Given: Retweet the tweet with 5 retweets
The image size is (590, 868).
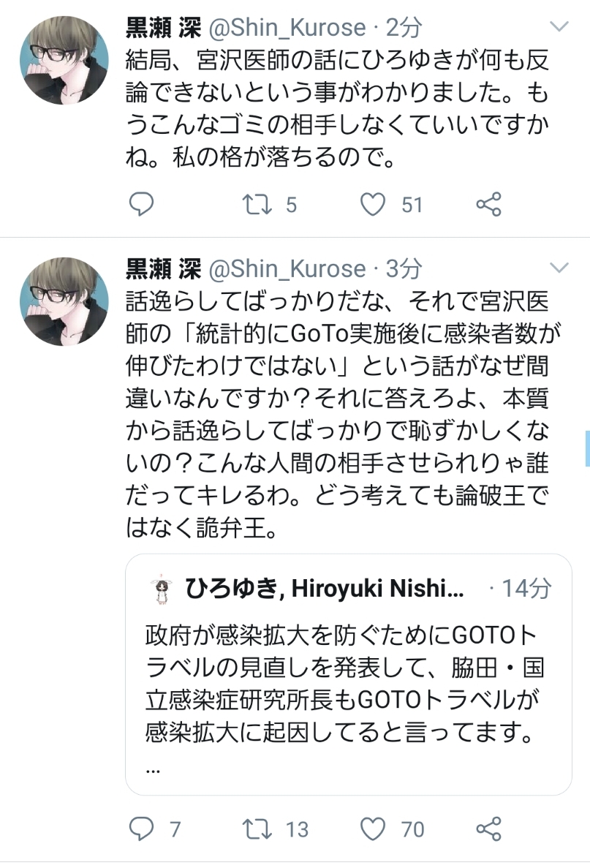Looking at the screenshot, I should pos(257,204).
